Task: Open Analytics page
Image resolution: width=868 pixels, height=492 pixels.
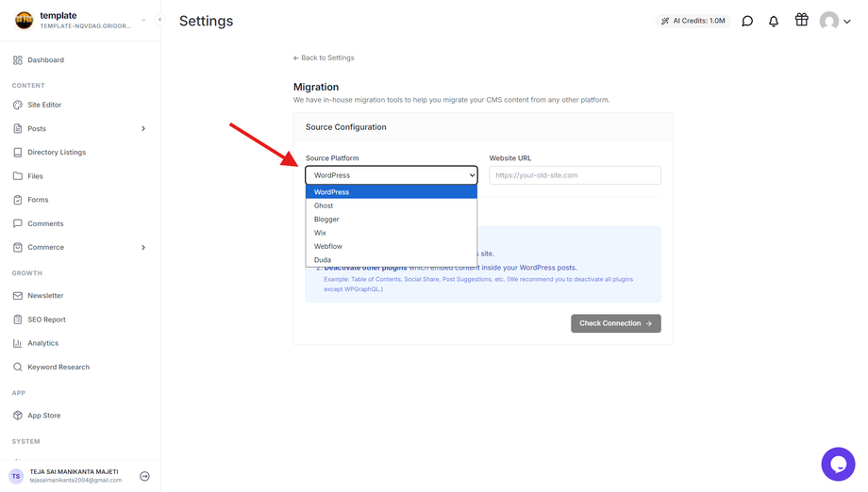Action: (43, 343)
